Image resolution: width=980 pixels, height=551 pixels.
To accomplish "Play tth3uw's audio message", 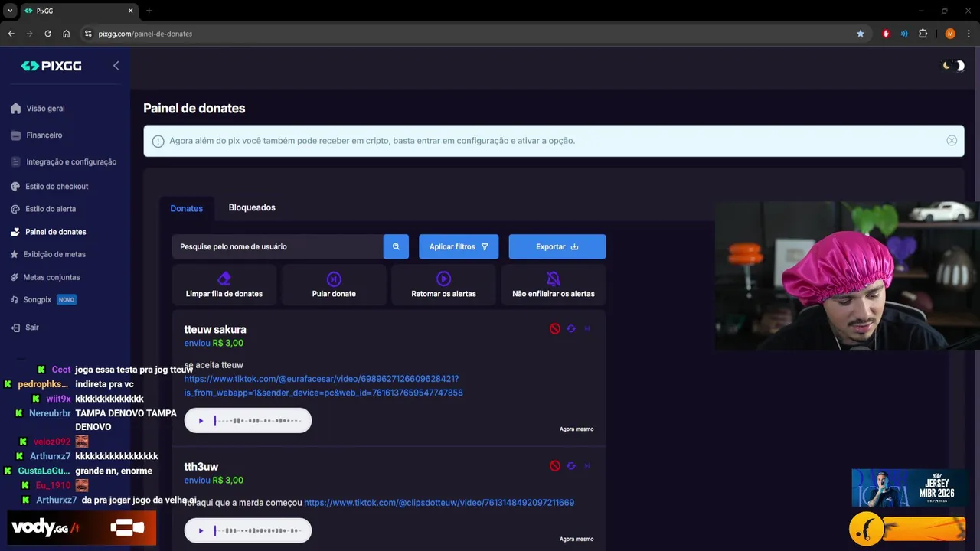I will coord(201,530).
